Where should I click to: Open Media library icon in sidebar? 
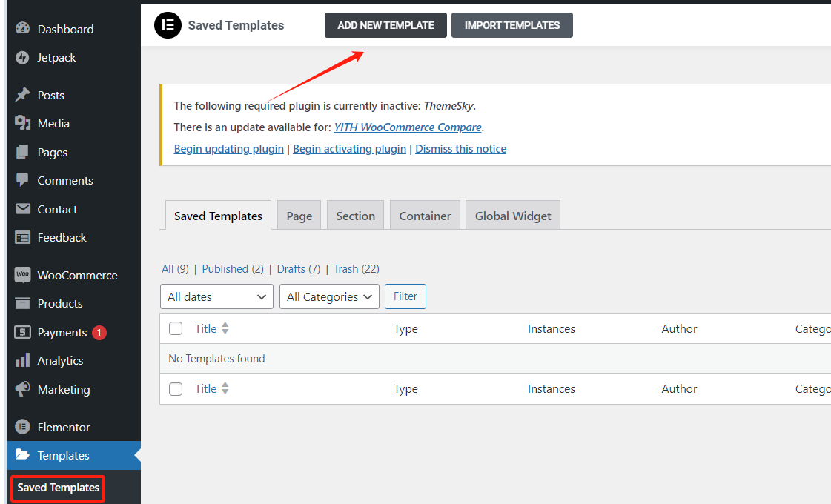[x=22, y=123]
